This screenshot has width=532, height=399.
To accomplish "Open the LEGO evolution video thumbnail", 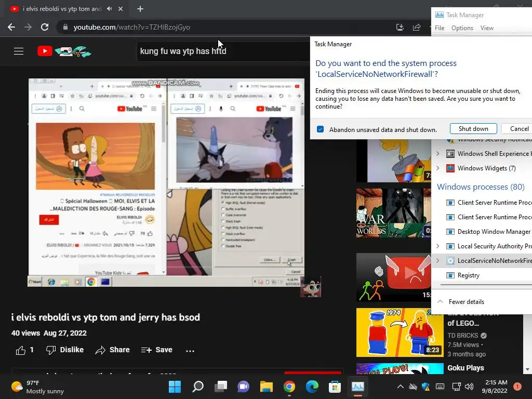I will point(400,332).
